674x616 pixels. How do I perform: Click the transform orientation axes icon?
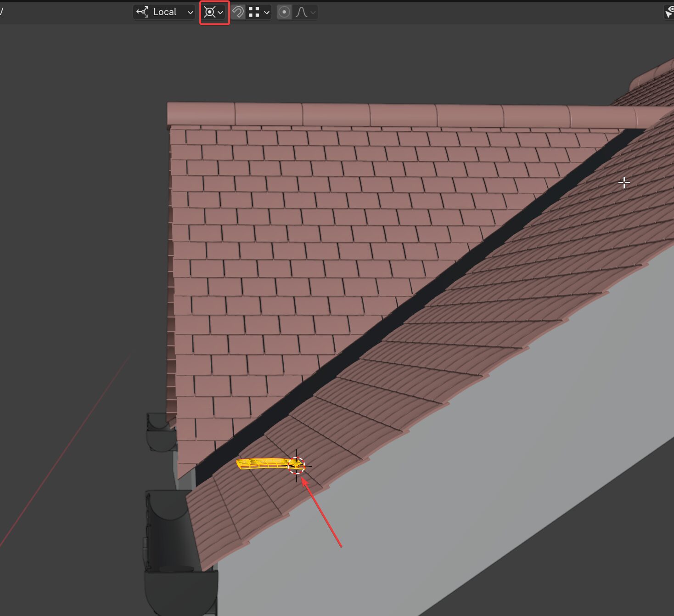(143, 12)
